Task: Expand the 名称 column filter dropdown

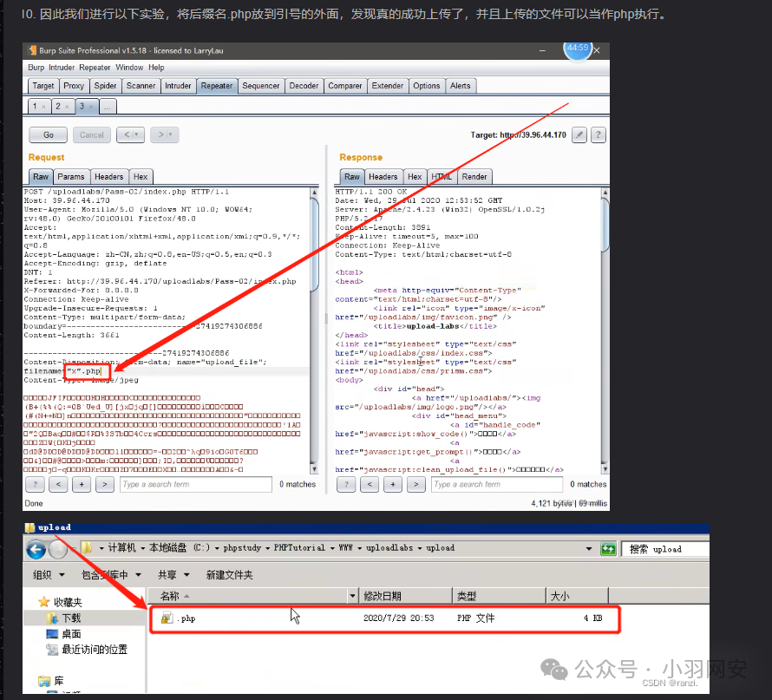Action: [352, 596]
